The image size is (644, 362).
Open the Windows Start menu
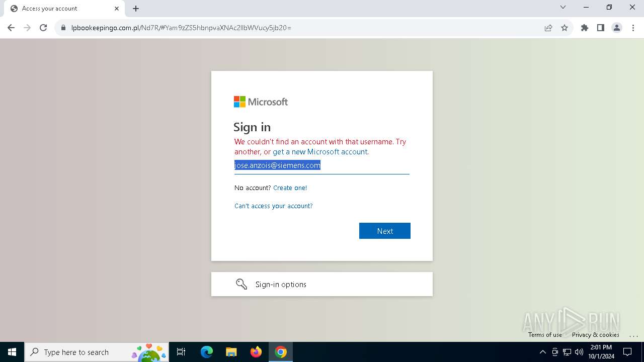pos(12,352)
